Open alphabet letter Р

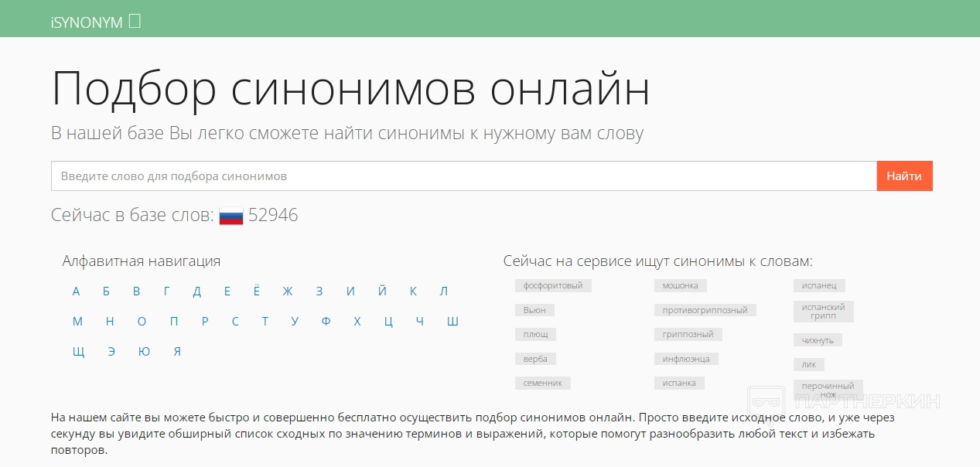pyautogui.click(x=205, y=322)
